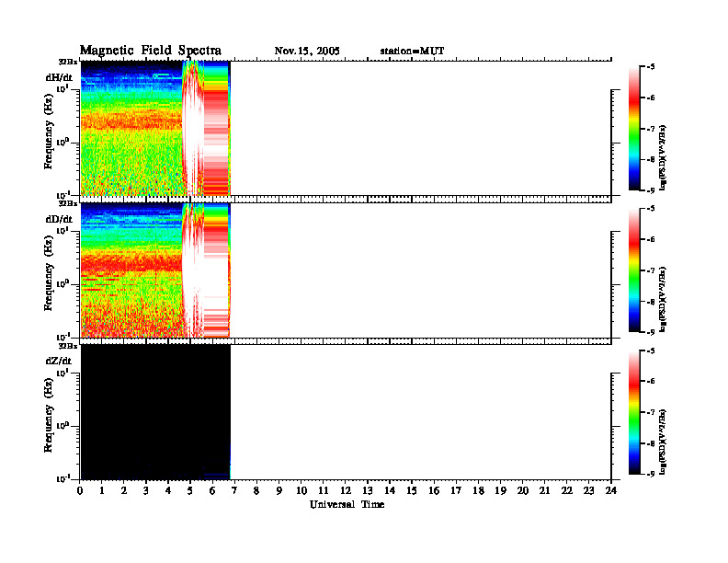The height and width of the screenshot is (563, 728).
Task: Click hour tick label "16" on time axis
Action: [434, 490]
